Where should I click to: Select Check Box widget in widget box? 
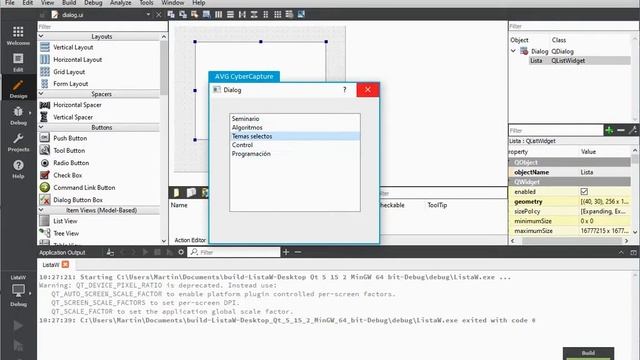[x=68, y=175]
